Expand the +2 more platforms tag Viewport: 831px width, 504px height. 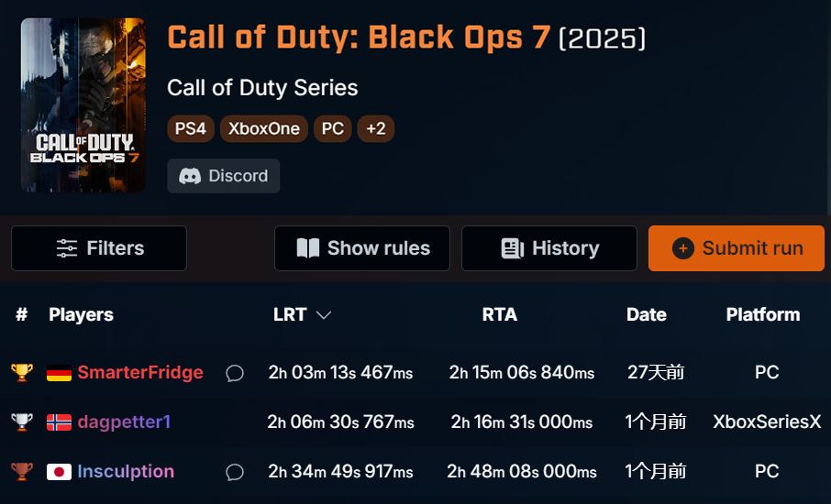click(375, 129)
